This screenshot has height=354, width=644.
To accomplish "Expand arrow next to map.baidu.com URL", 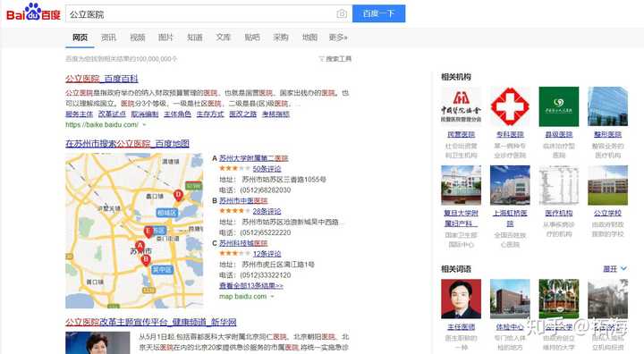I will coord(272,297).
